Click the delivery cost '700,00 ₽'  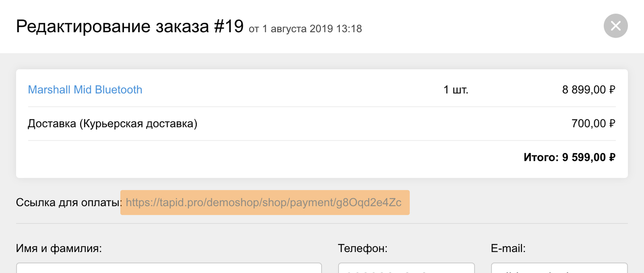(x=594, y=123)
